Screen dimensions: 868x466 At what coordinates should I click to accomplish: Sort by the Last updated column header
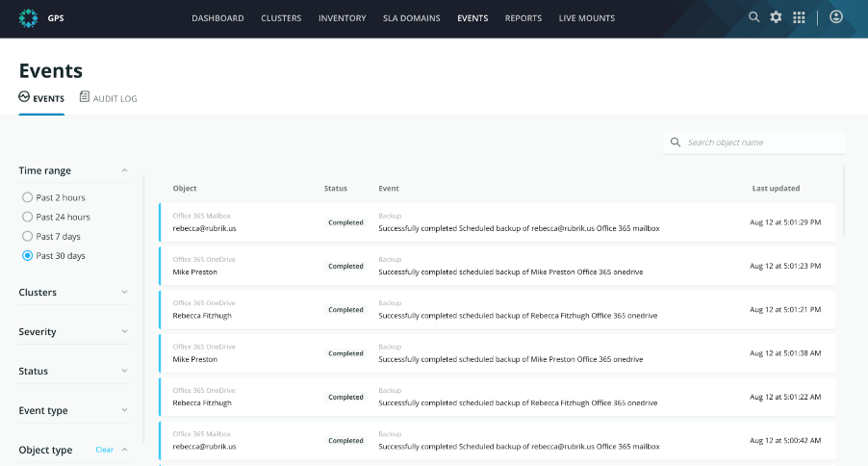776,189
